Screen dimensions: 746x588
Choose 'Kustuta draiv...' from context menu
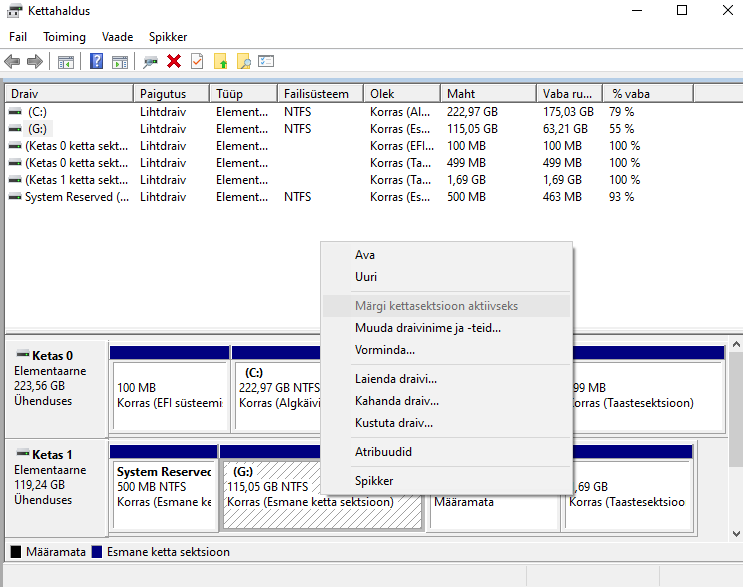coord(394,423)
